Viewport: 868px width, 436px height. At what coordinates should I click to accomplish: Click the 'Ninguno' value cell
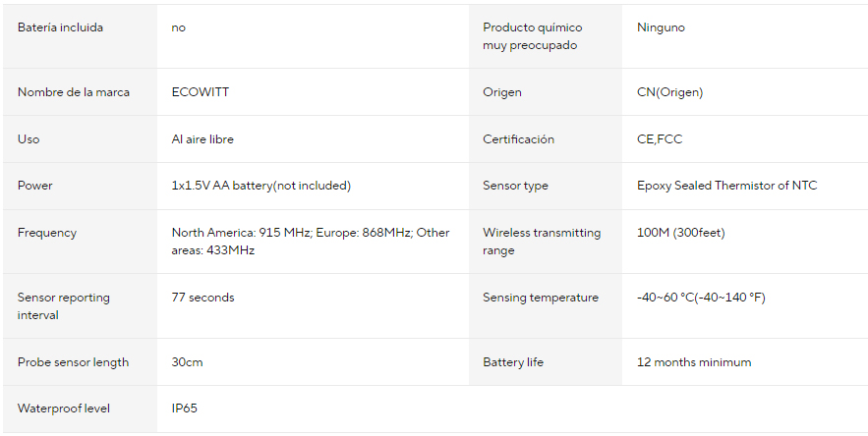pos(661,27)
